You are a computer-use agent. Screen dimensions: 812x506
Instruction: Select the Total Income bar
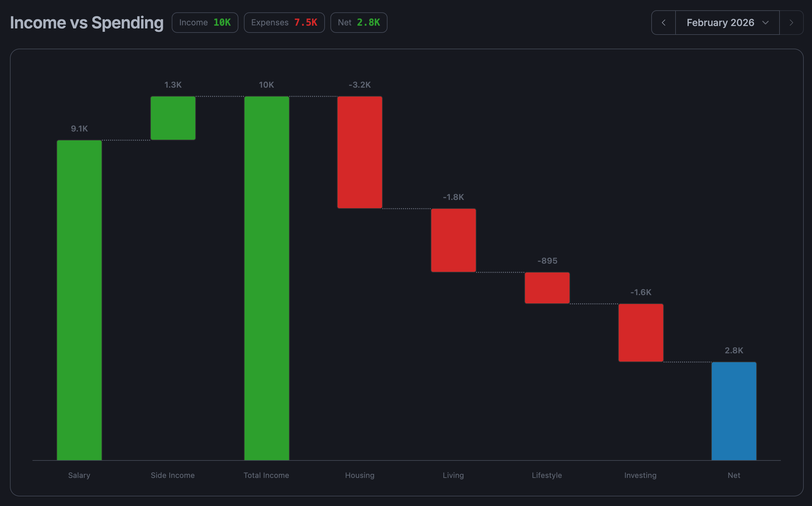[266, 278]
